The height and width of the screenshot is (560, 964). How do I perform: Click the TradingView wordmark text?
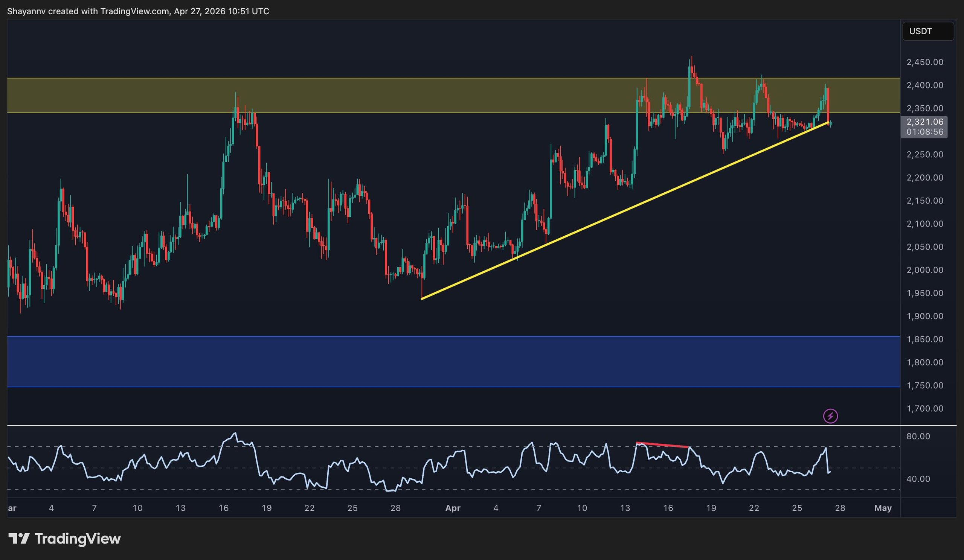(x=78, y=539)
